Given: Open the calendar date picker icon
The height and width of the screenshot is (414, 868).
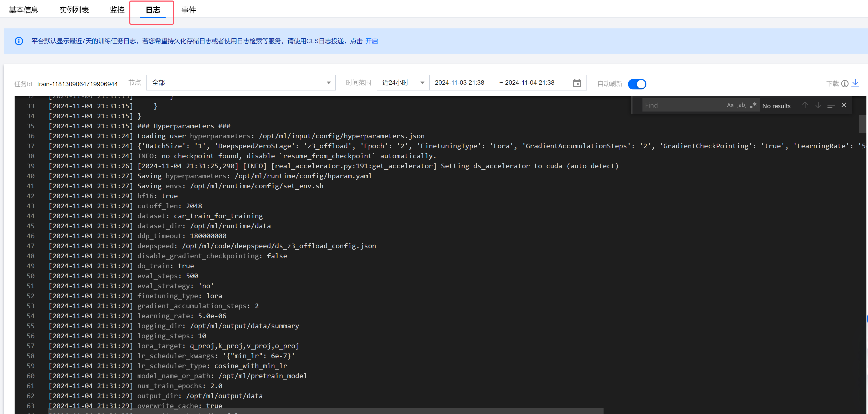Looking at the screenshot, I should point(576,83).
